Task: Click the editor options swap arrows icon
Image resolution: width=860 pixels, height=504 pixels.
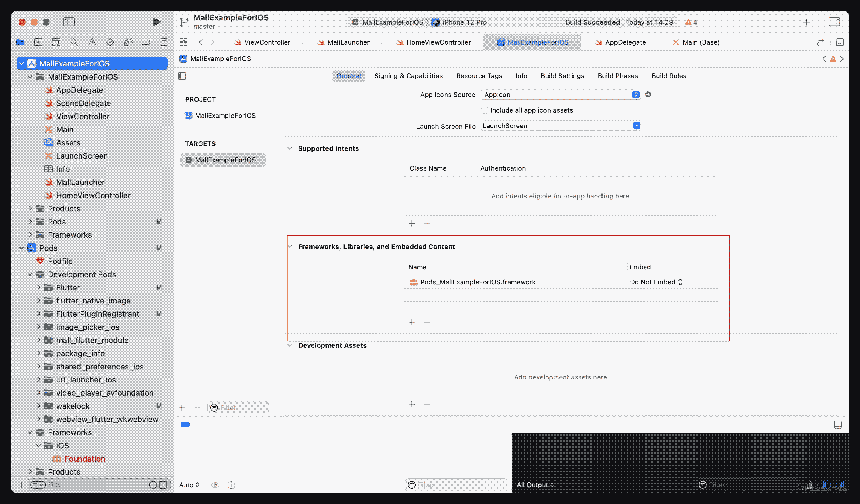Action: 820,42
